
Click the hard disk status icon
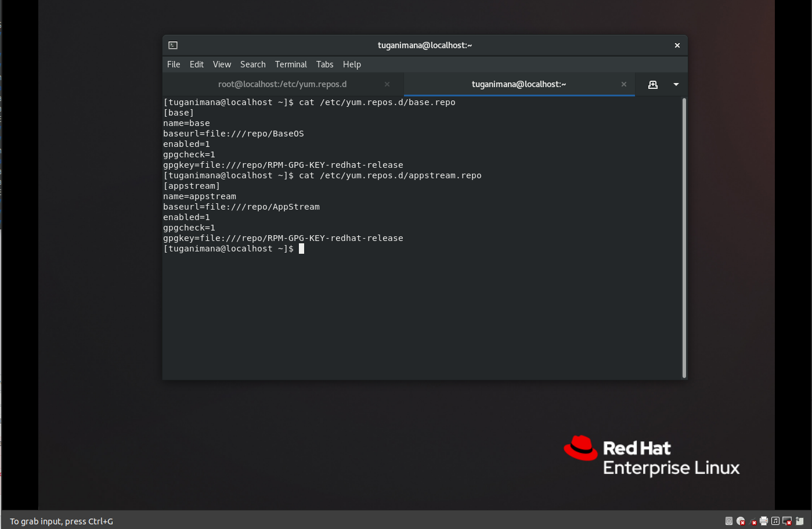click(729, 521)
